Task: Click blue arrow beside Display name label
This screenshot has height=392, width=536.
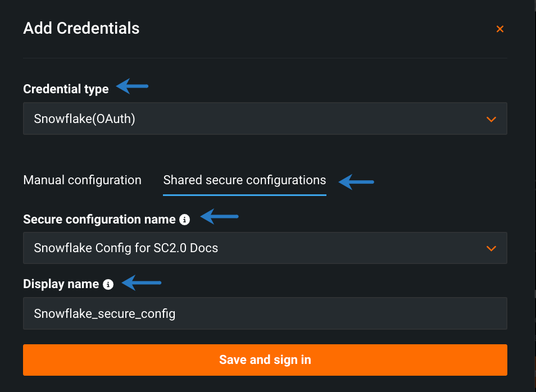Action: (142, 282)
